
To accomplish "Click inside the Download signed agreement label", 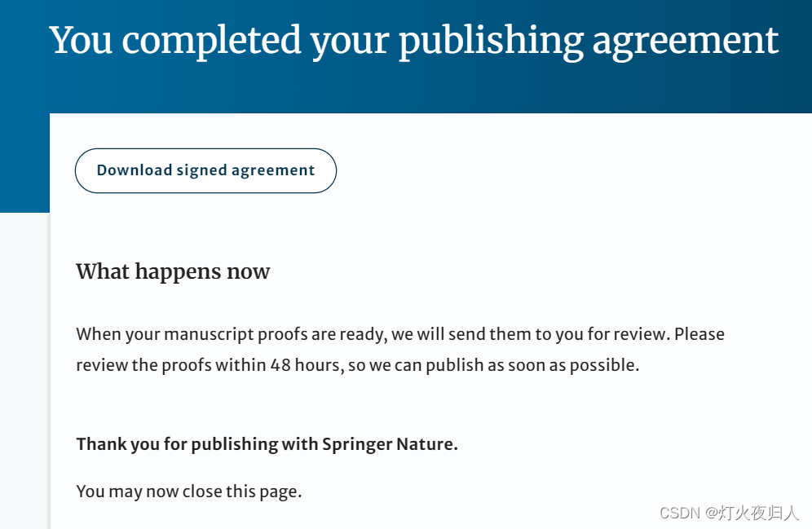I will 205,170.
